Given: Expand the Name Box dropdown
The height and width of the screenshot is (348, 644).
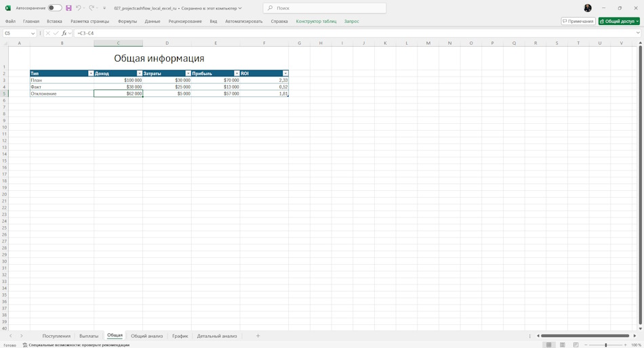Looking at the screenshot, I should coord(33,33).
